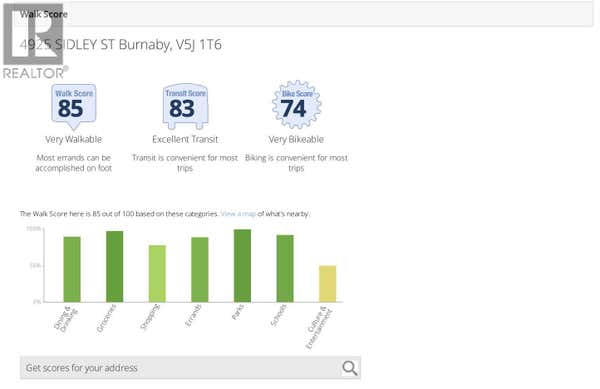This screenshot has height=389, width=600.
Task: Click the 'Very Walkable' label
Action: click(x=73, y=140)
